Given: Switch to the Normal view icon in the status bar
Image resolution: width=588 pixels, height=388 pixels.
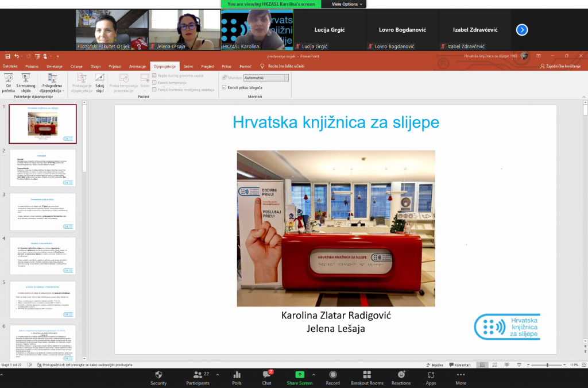Looking at the screenshot, I should (x=482, y=365).
